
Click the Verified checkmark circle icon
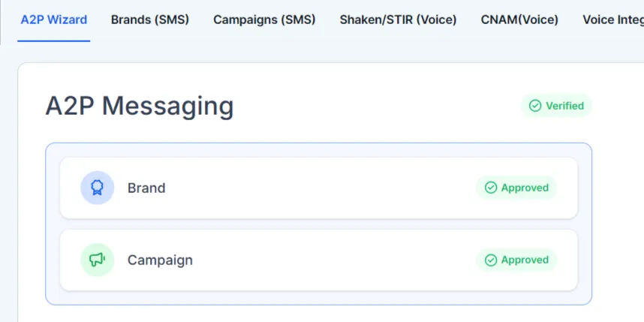[535, 106]
